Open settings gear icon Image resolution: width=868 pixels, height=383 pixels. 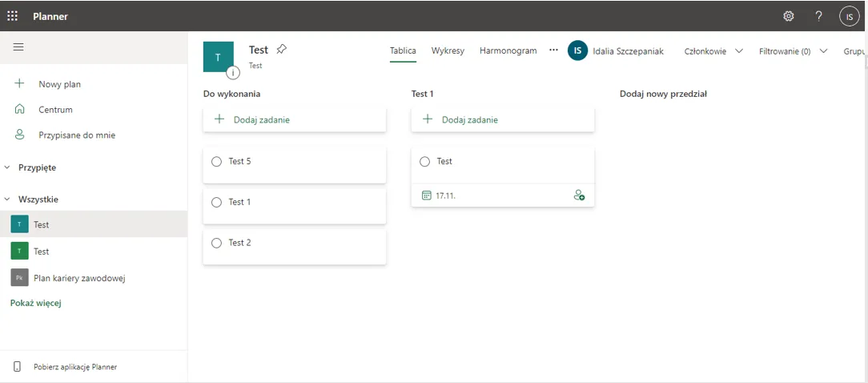click(x=789, y=16)
